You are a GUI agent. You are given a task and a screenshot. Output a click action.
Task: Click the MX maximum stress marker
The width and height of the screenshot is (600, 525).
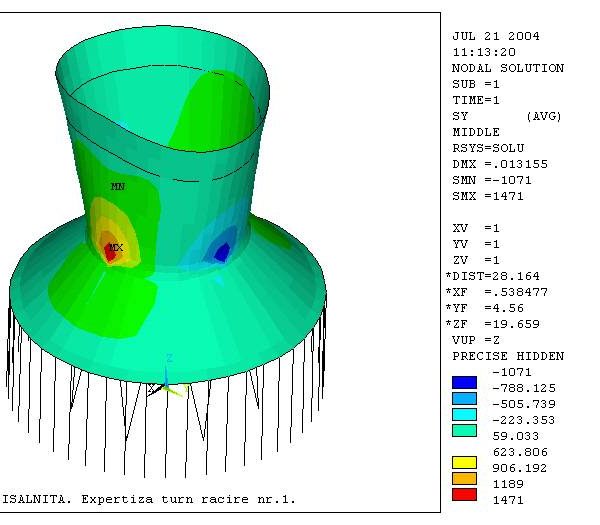click(116, 247)
